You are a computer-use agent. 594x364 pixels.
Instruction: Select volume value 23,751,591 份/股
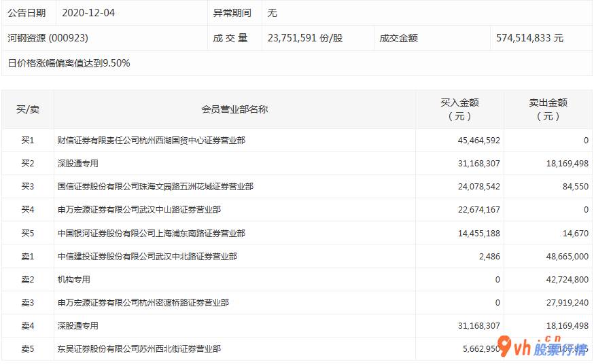tap(305, 38)
